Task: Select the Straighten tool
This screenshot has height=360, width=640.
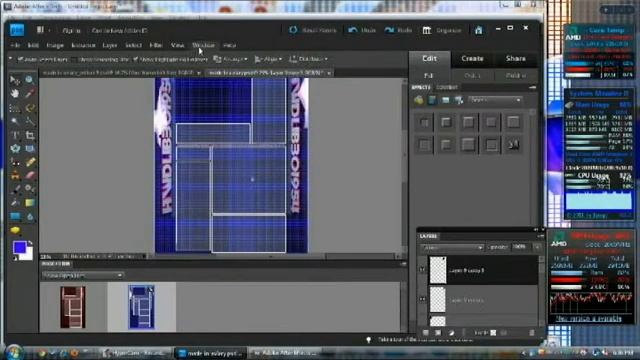Action: click(29, 149)
